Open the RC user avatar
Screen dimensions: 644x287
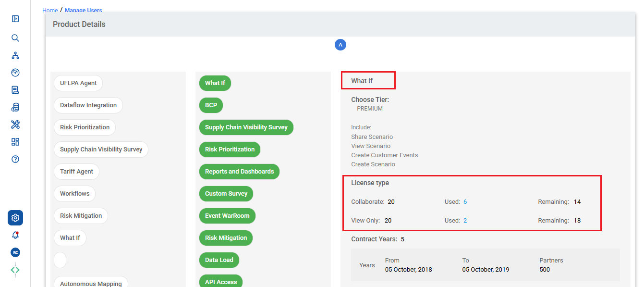click(x=15, y=252)
